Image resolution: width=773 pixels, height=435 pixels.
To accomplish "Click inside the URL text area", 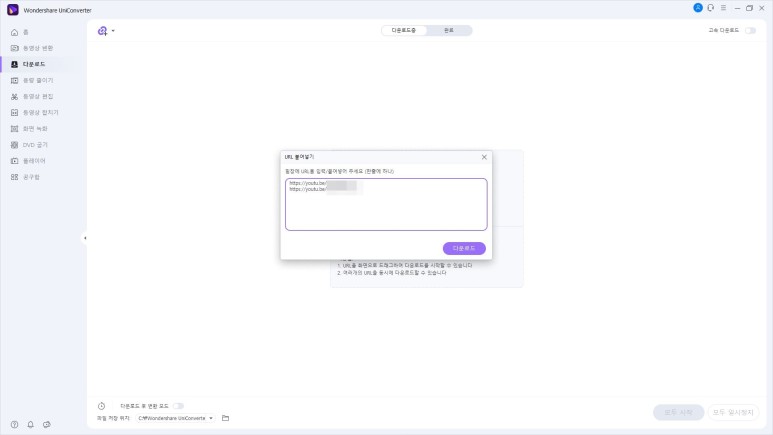I will [386, 204].
